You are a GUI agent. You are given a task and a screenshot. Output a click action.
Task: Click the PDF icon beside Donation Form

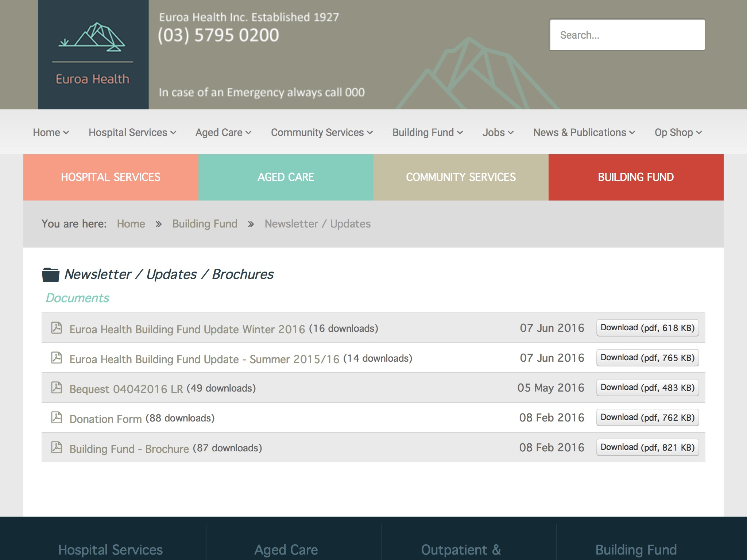pyautogui.click(x=57, y=417)
